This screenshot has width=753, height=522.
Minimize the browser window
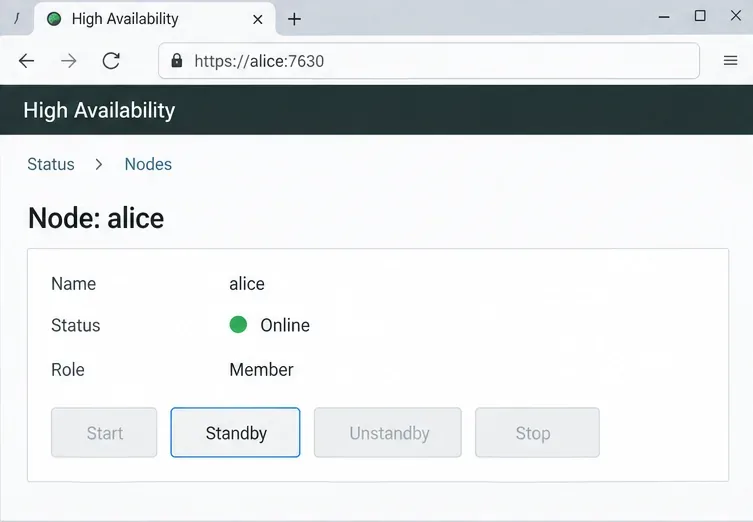[x=664, y=17]
